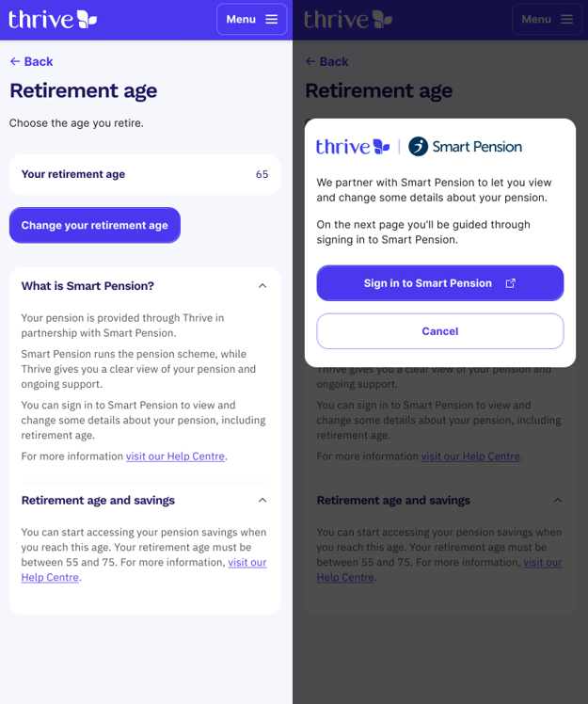Click the 'Your retirement age' 65 row
Viewport: 588px width, 704px height.
point(145,174)
